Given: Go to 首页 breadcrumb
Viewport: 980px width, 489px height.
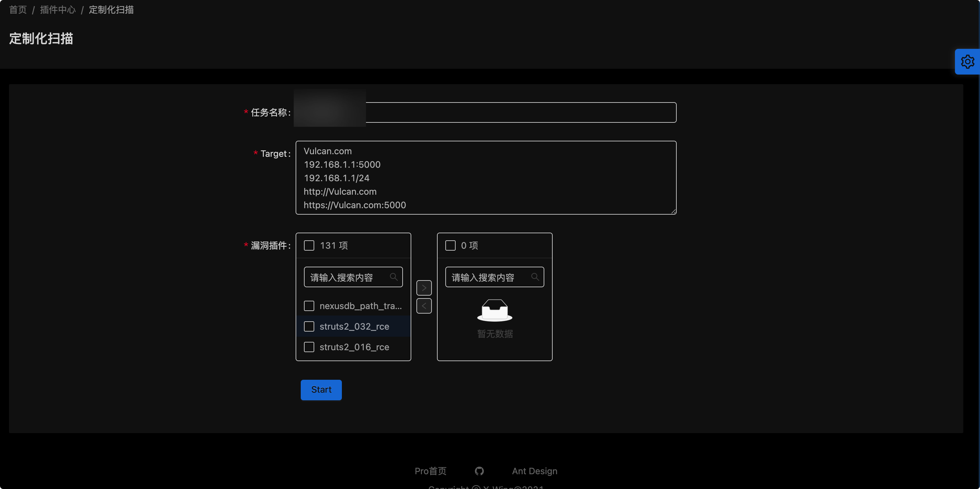Looking at the screenshot, I should point(18,10).
